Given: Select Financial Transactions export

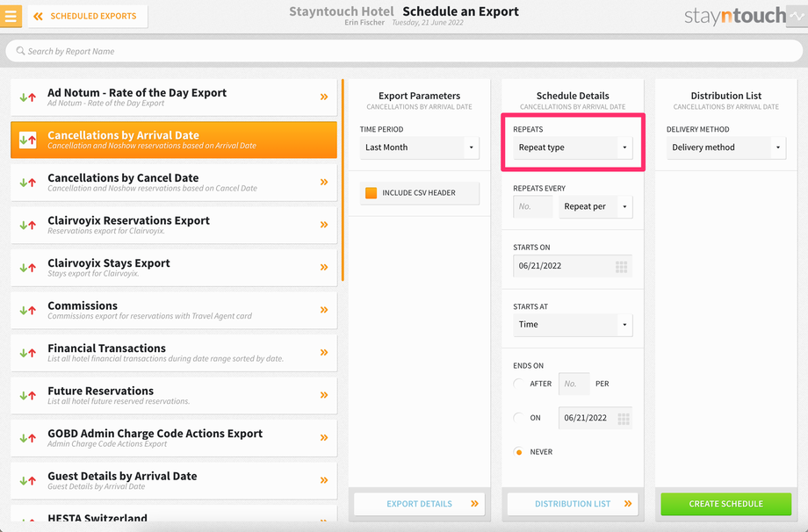Looking at the screenshot, I should tap(174, 353).
